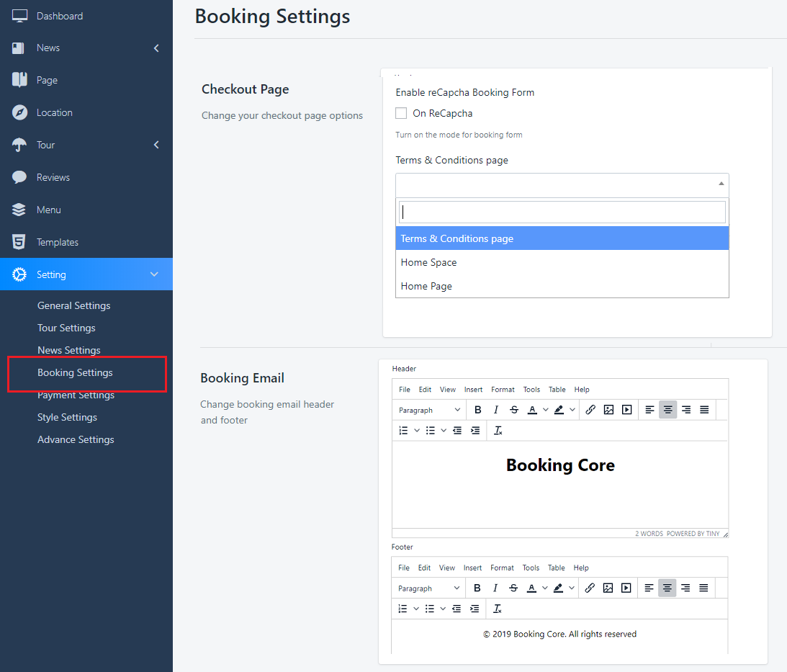The height and width of the screenshot is (672, 787).
Task: Justify text in Footer editor toolbar
Action: coord(703,588)
